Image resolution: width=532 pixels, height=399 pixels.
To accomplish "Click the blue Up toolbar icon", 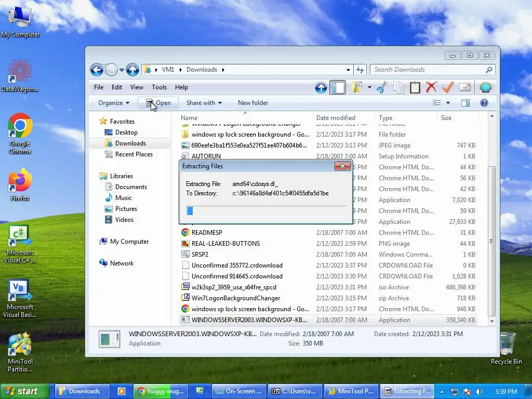I will point(321,87).
